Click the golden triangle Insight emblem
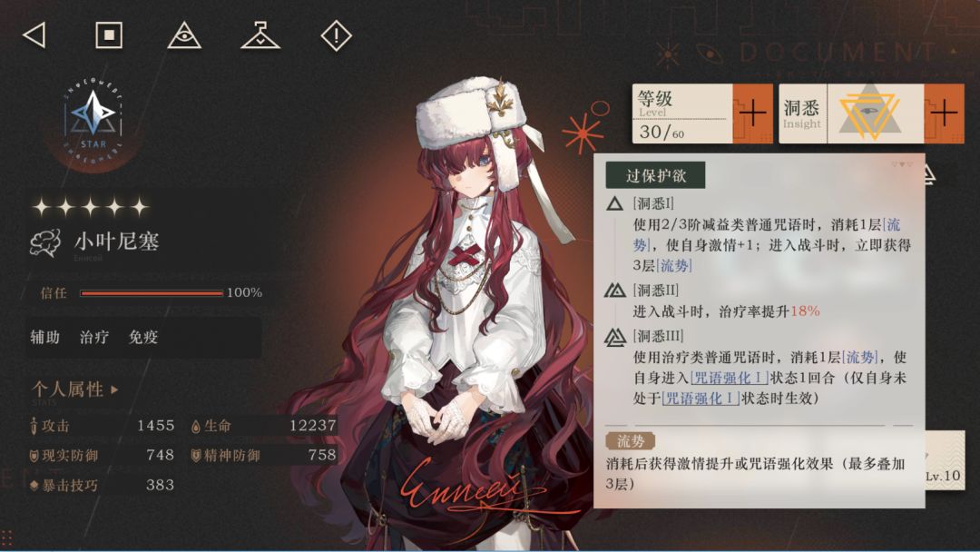Viewport: 980px width, 552px height. click(x=869, y=114)
